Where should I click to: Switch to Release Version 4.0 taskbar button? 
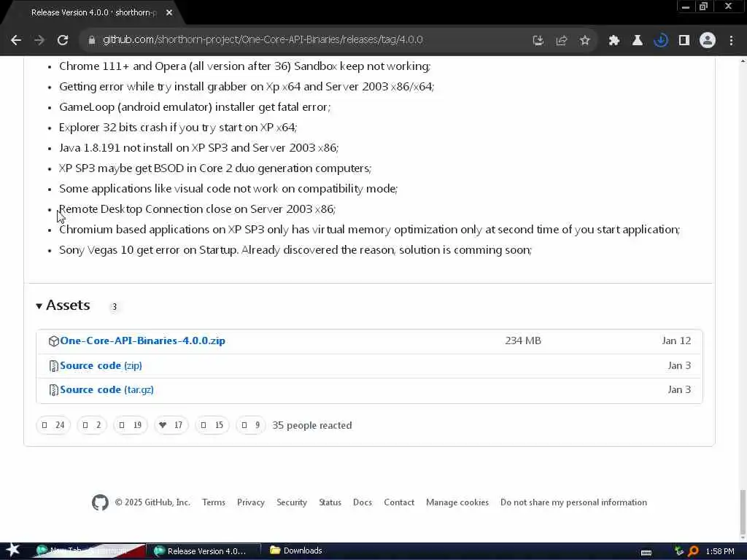[204, 551]
